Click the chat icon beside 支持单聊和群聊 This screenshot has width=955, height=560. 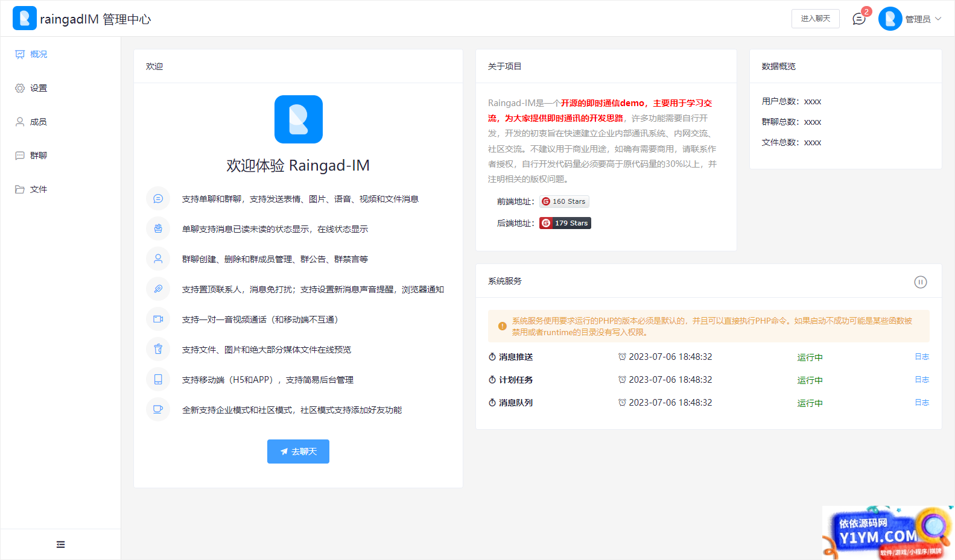158,199
